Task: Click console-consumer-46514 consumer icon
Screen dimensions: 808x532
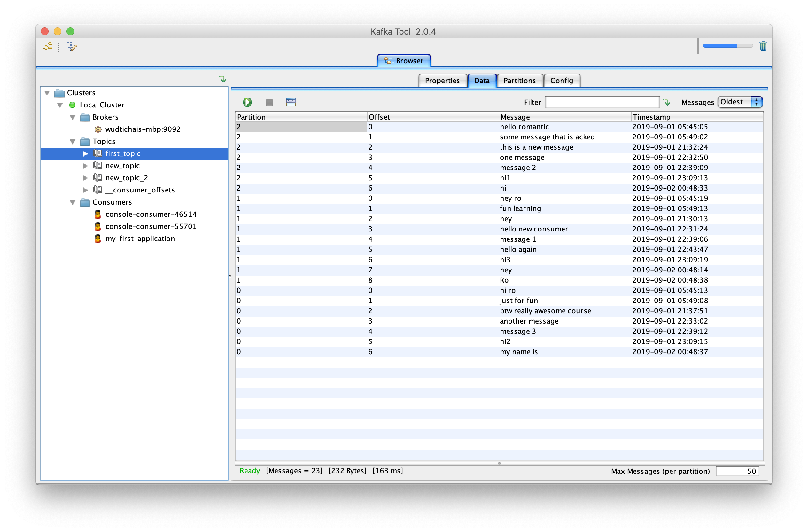Action: click(98, 214)
